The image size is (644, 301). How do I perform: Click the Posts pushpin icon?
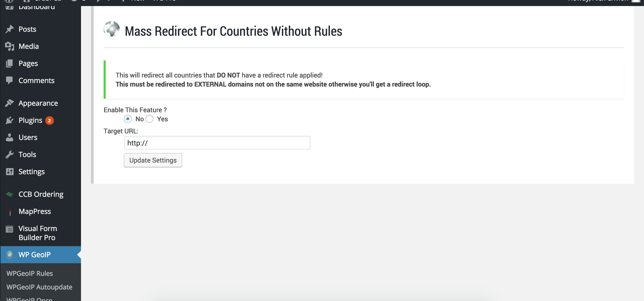(x=10, y=29)
